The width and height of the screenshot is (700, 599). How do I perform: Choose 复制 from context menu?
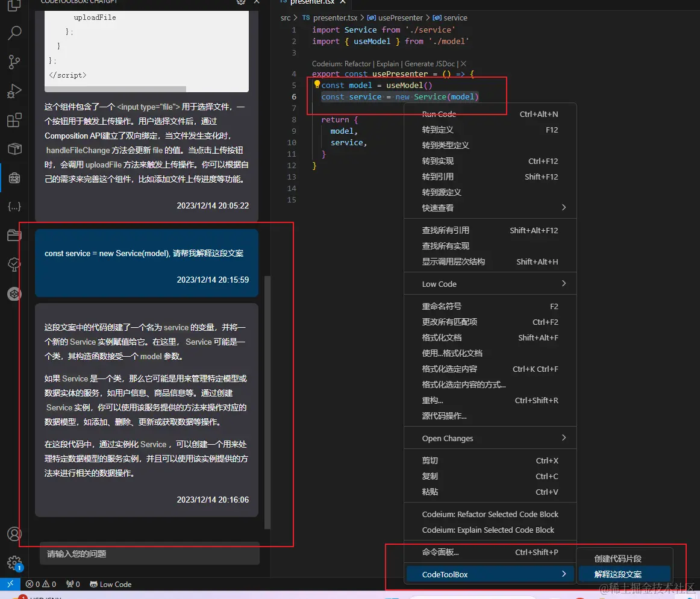(490, 475)
